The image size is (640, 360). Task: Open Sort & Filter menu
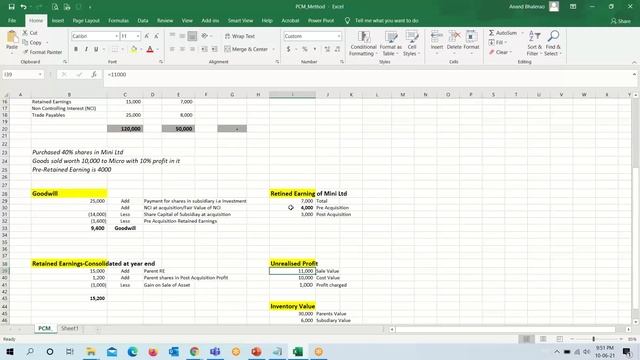pos(534,43)
